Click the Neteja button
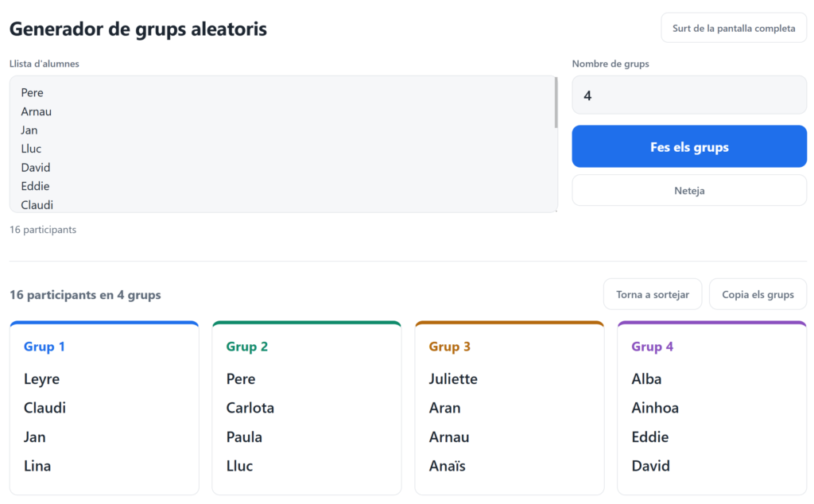The width and height of the screenshot is (814, 504). click(x=689, y=191)
